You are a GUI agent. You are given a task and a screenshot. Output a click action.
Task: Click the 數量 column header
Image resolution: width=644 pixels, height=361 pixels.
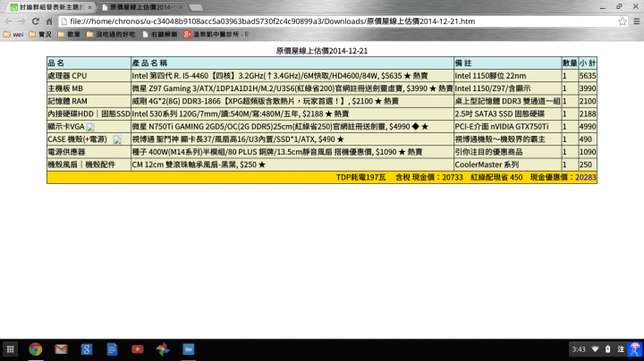click(570, 63)
